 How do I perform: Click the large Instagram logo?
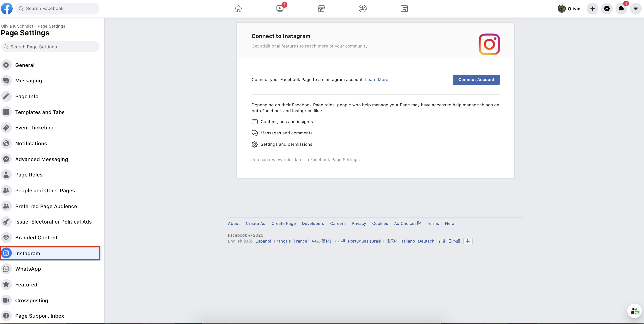coord(489,44)
